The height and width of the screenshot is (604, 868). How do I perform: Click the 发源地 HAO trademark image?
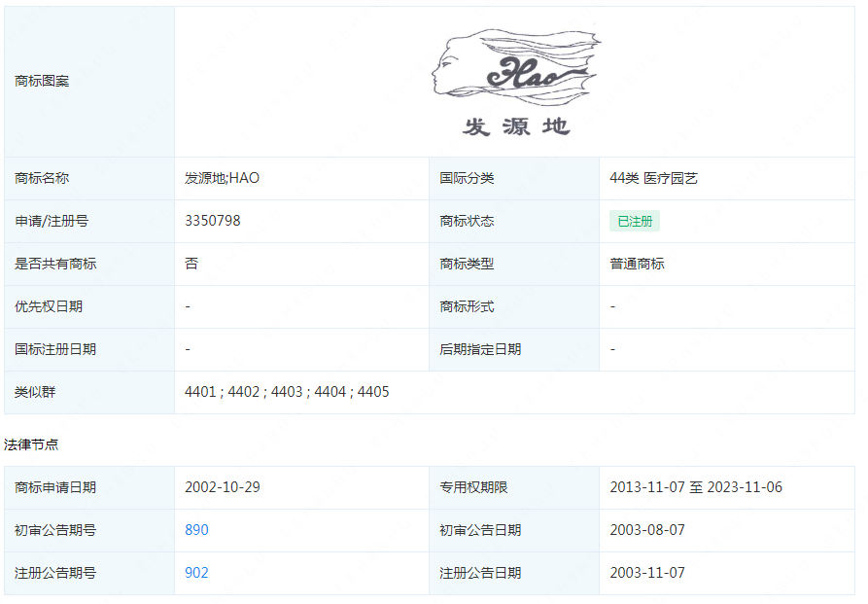[515, 82]
